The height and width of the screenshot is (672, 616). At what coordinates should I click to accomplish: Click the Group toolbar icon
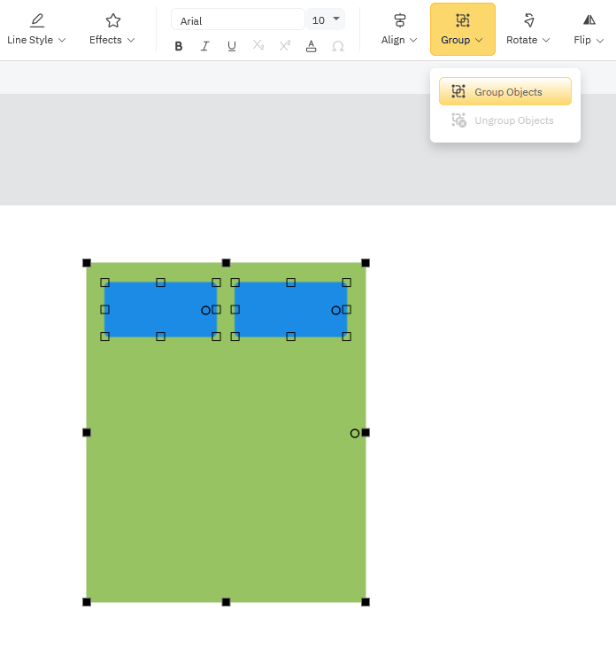tap(463, 20)
